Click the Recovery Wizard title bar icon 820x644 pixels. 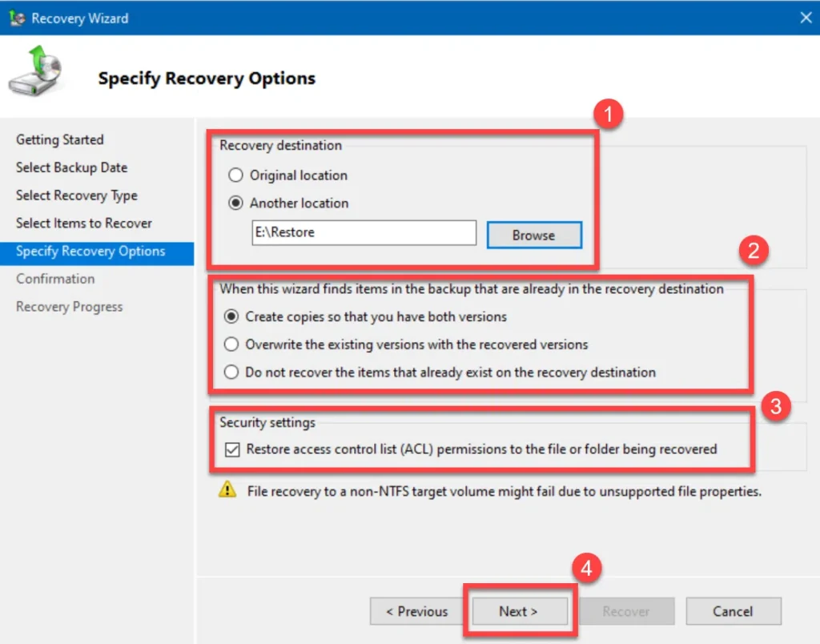coord(17,18)
